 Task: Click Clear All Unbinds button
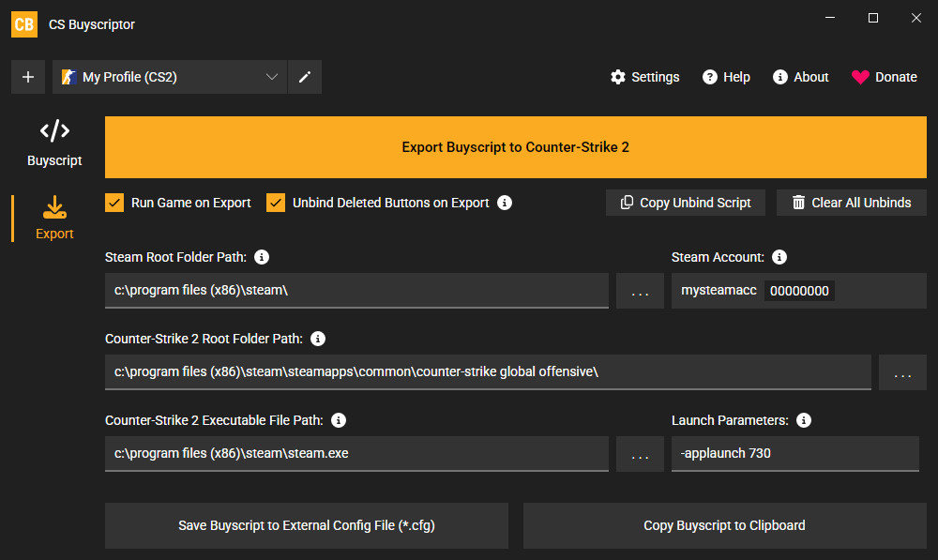(852, 203)
